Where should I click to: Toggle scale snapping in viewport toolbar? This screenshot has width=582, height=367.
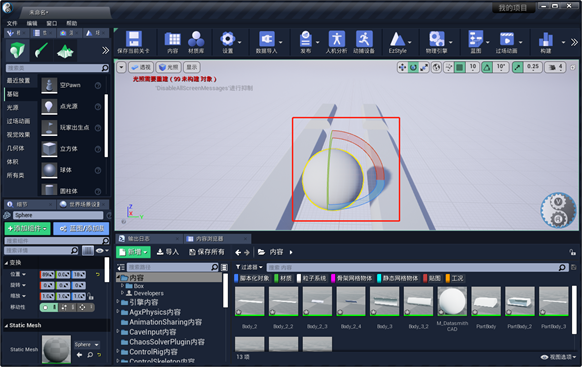click(x=517, y=67)
